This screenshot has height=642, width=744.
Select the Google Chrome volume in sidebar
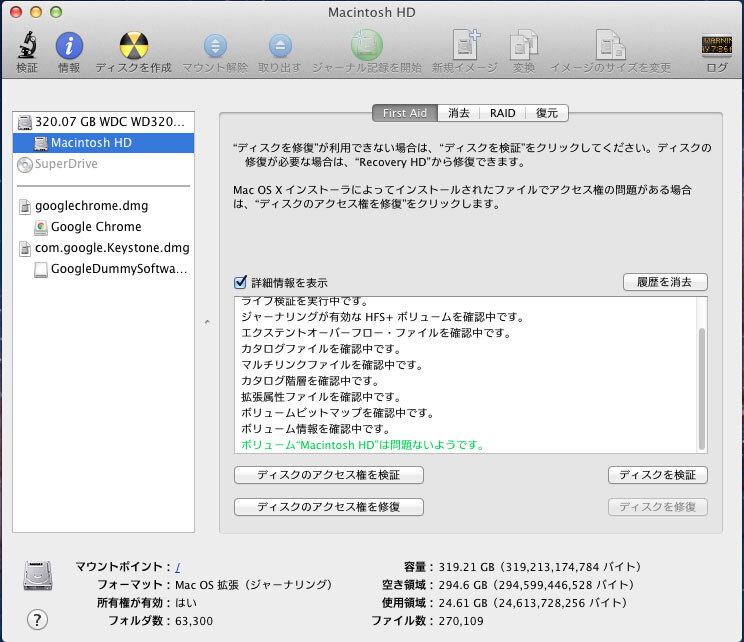pyautogui.click(x=96, y=227)
